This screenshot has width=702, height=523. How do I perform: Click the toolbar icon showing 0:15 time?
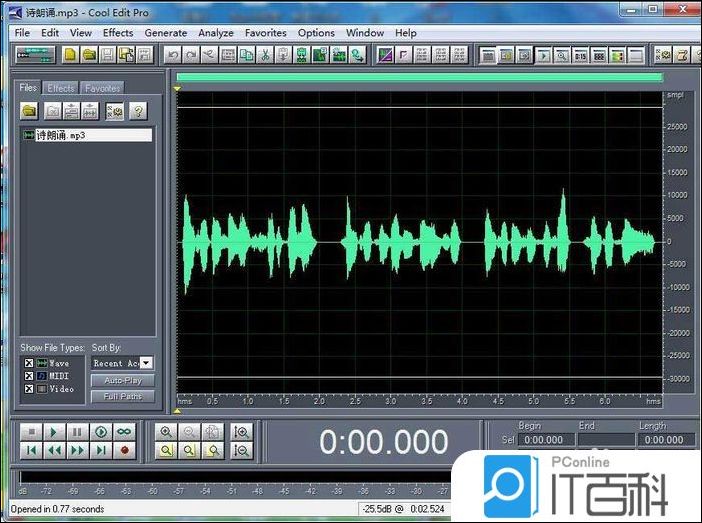point(581,56)
